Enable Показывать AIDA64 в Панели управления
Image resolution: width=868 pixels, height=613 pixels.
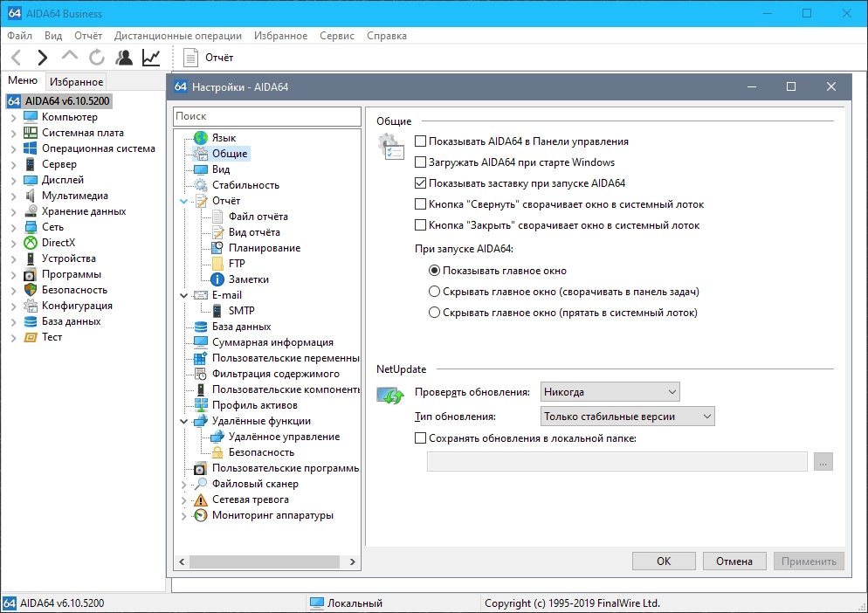tap(421, 141)
